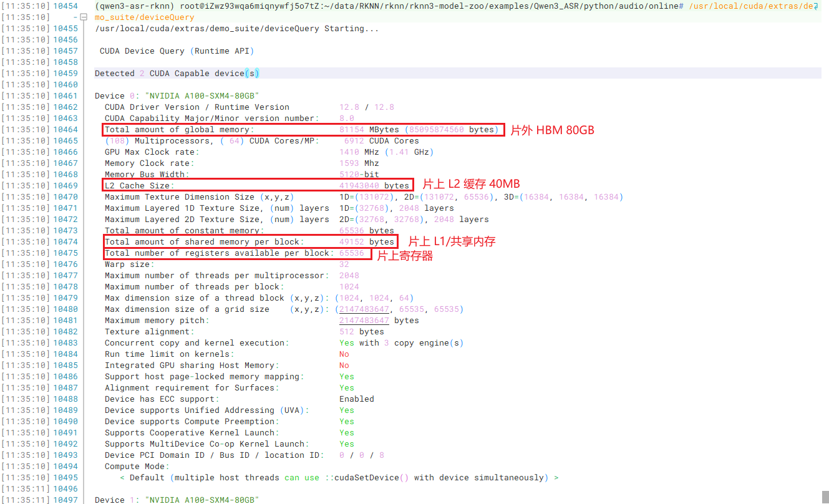Click the '512 bytes' texture alignment value

[x=362, y=332]
